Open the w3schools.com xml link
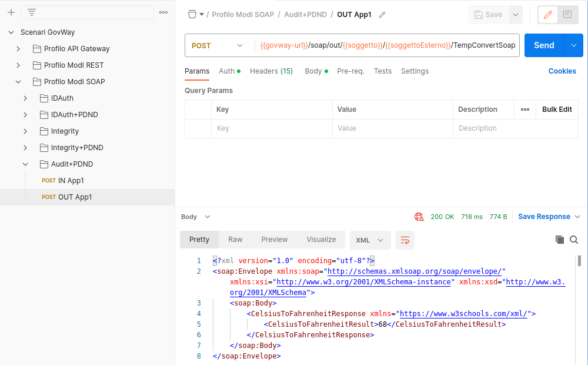Viewport: 588px width, 365px height. (463, 314)
